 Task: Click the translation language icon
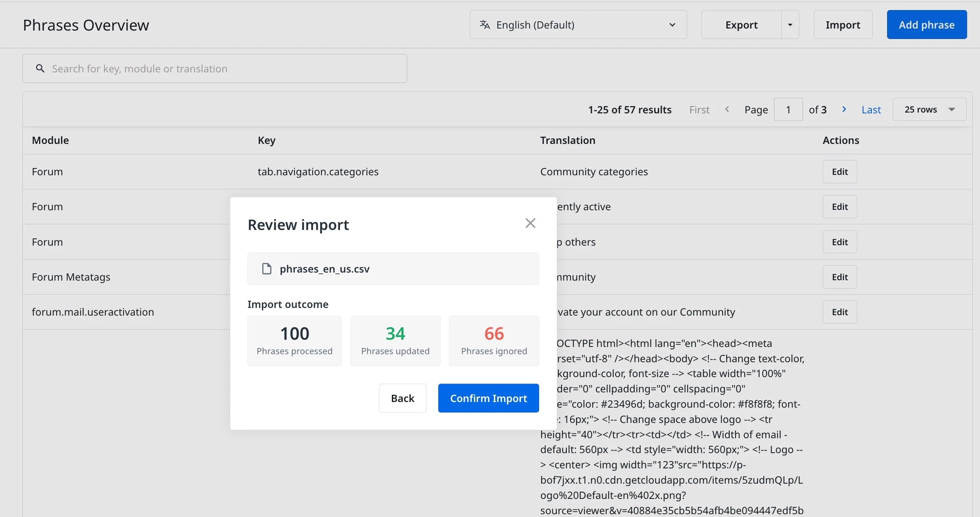coord(485,25)
